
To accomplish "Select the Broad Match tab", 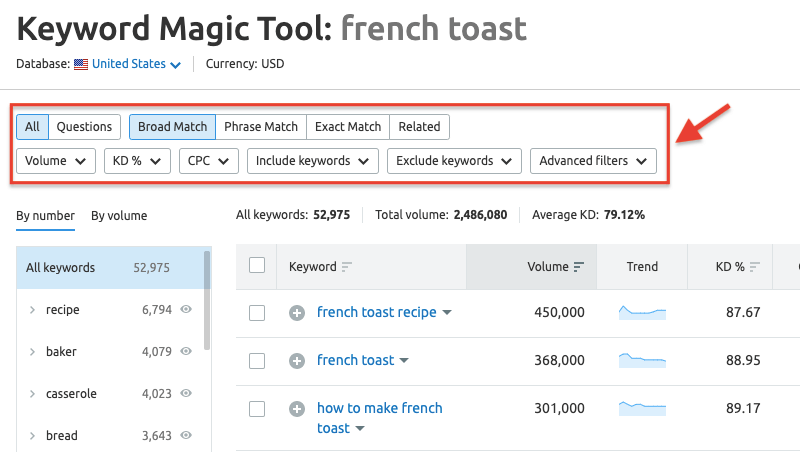I will coord(172,127).
